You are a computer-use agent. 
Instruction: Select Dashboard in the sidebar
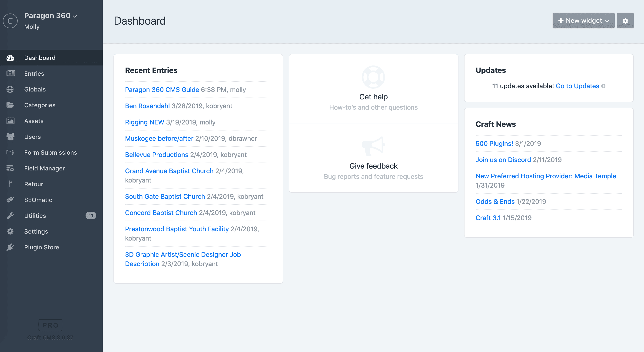click(51, 58)
